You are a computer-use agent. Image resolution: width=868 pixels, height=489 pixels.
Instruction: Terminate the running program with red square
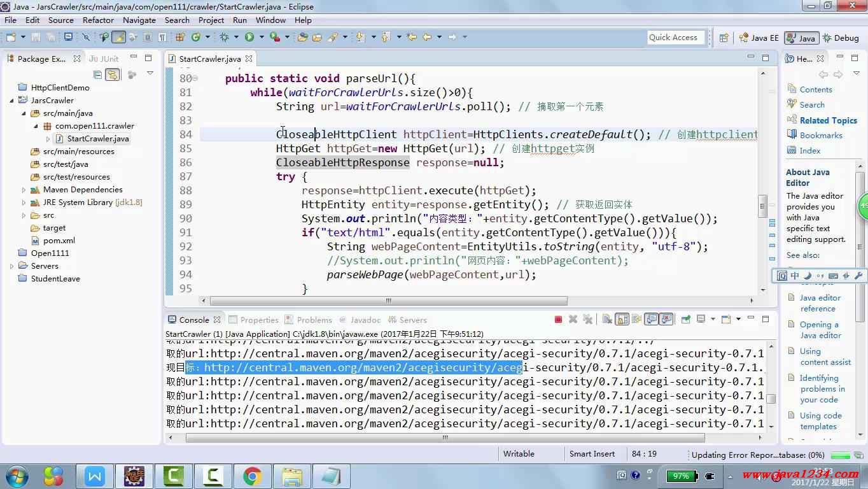[x=558, y=319]
